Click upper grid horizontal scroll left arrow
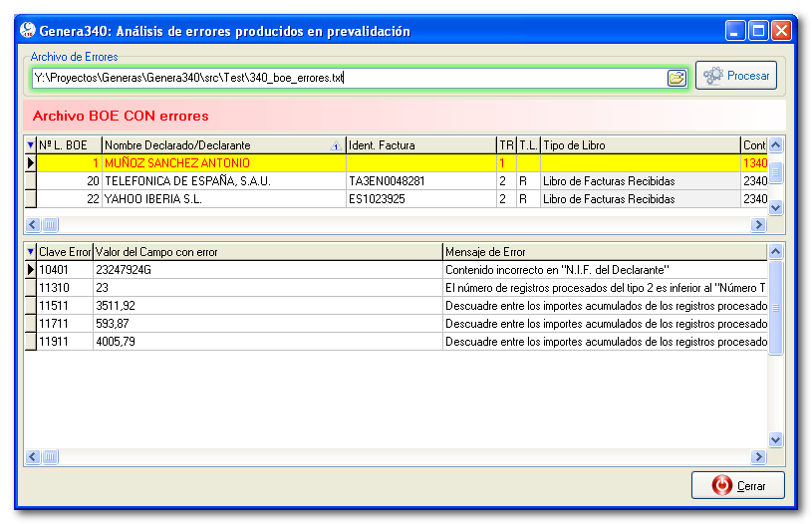The image size is (812, 524). click(33, 224)
